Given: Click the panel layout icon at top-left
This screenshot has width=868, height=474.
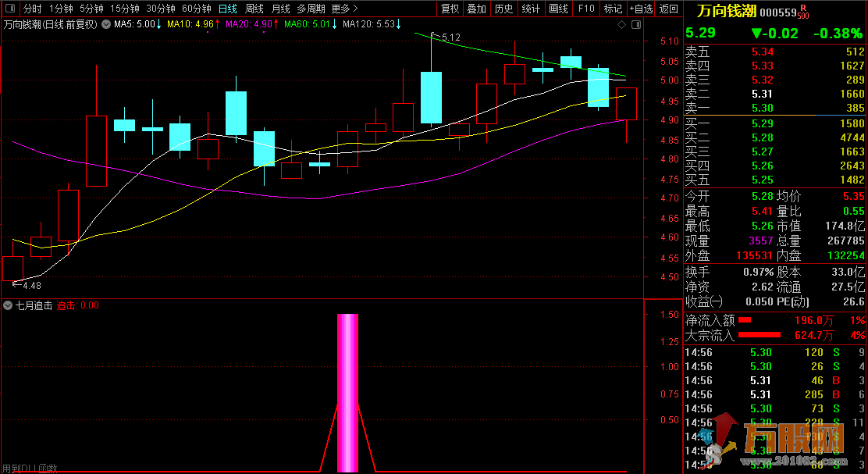Looking at the screenshot, I should (10, 9).
